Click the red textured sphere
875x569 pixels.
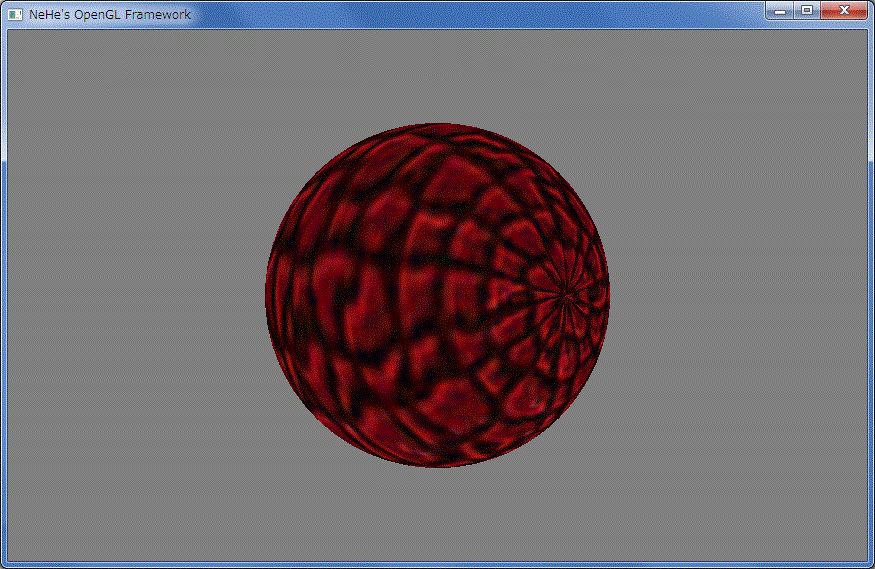coord(438,295)
